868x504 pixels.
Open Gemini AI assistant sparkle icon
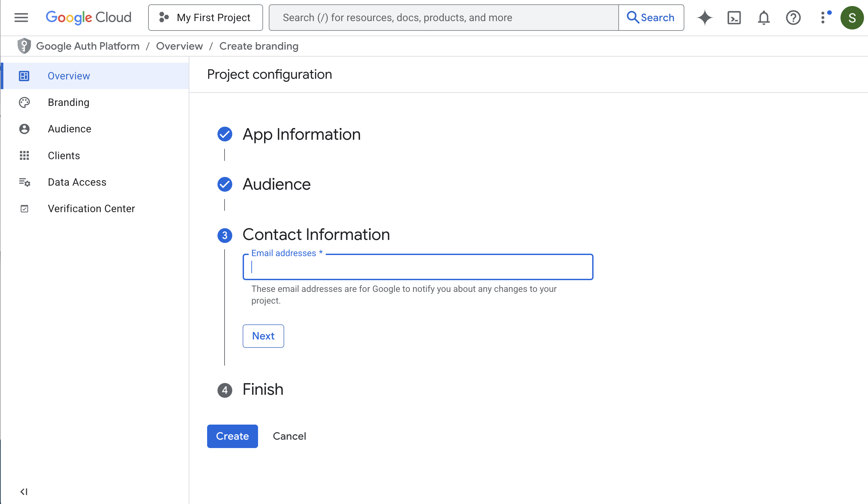click(704, 17)
